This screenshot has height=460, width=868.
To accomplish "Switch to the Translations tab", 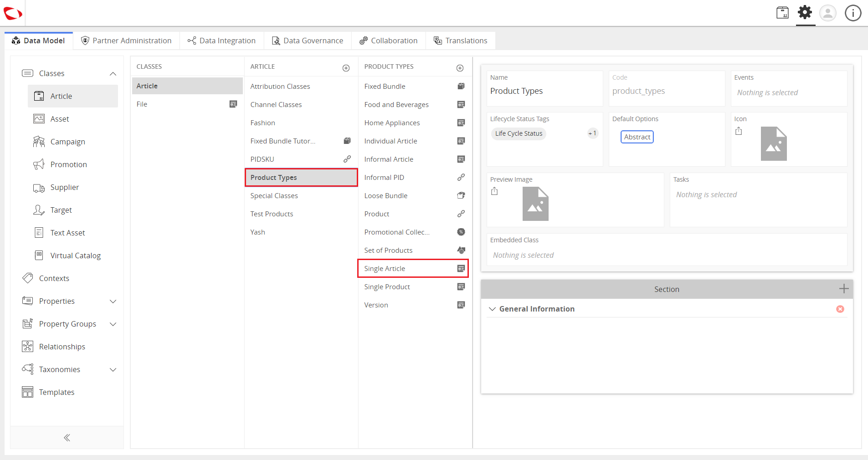I will (461, 41).
